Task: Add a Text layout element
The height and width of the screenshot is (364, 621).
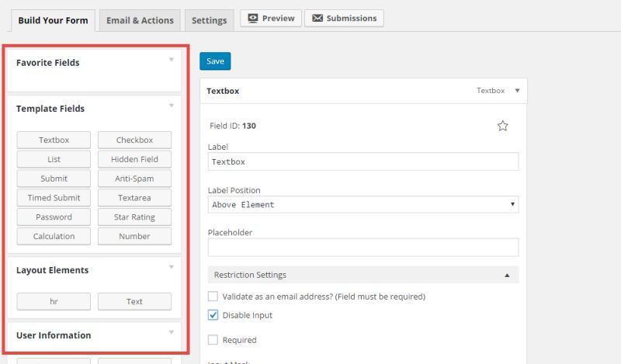Action: 134,301
